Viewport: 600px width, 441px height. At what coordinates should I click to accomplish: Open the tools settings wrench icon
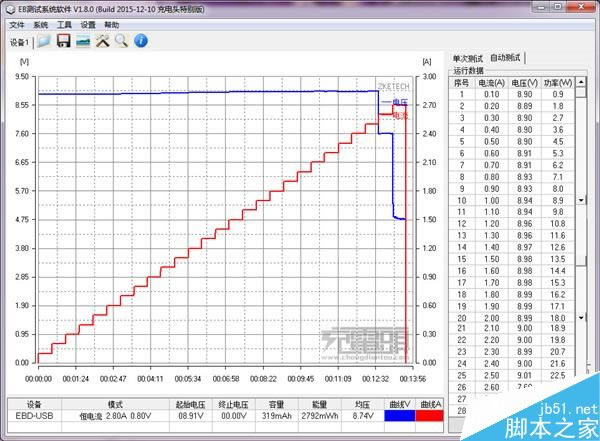(102, 41)
